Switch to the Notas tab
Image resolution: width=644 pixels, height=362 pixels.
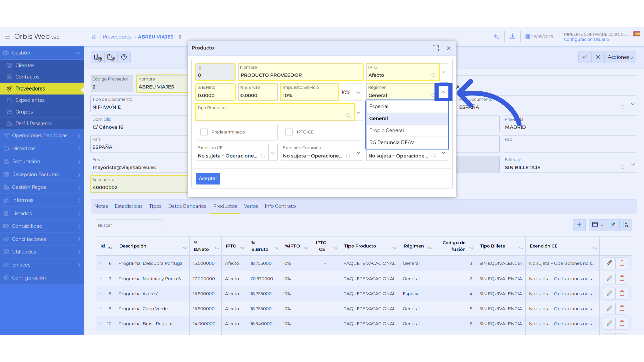[x=101, y=206]
